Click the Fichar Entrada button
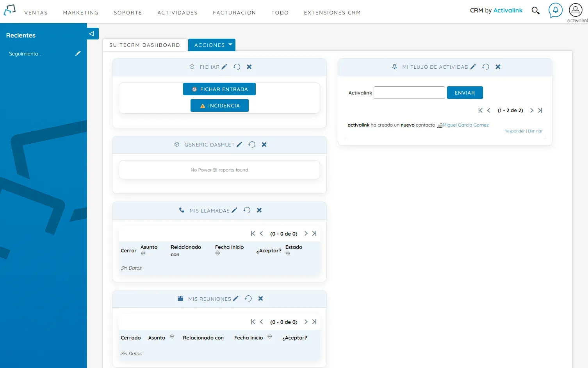The height and width of the screenshot is (368, 588). (x=219, y=89)
